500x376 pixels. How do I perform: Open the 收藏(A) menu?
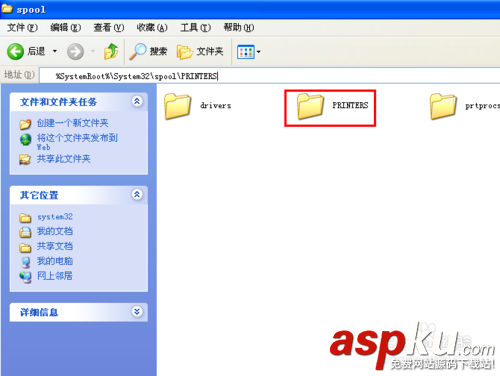pyautogui.click(x=152, y=27)
